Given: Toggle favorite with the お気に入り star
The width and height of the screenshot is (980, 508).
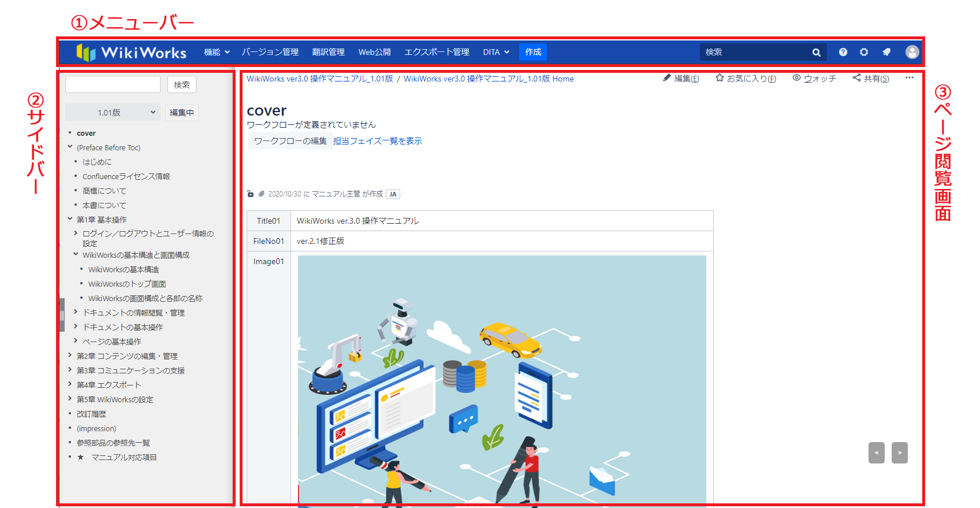Looking at the screenshot, I should pyautogui.click(x=720, y=78).
